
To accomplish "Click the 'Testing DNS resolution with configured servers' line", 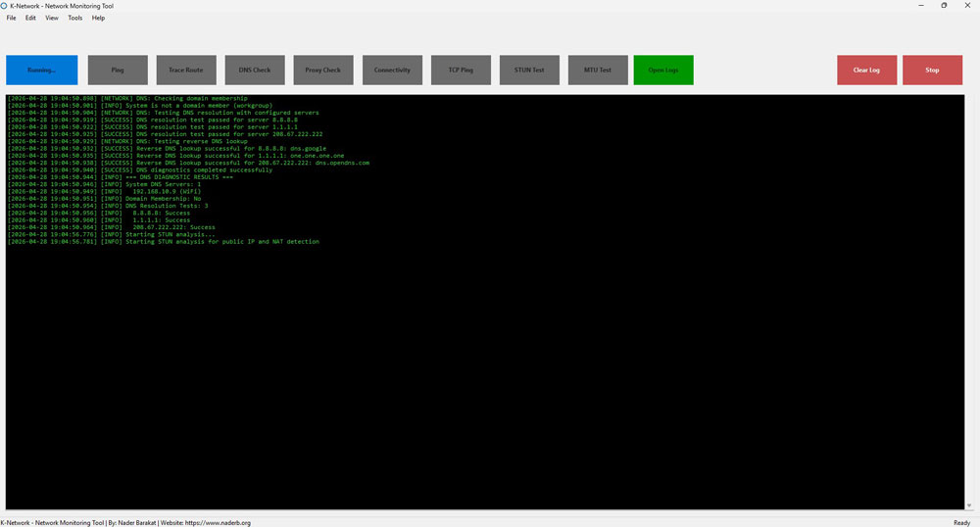I will (163, 113).
